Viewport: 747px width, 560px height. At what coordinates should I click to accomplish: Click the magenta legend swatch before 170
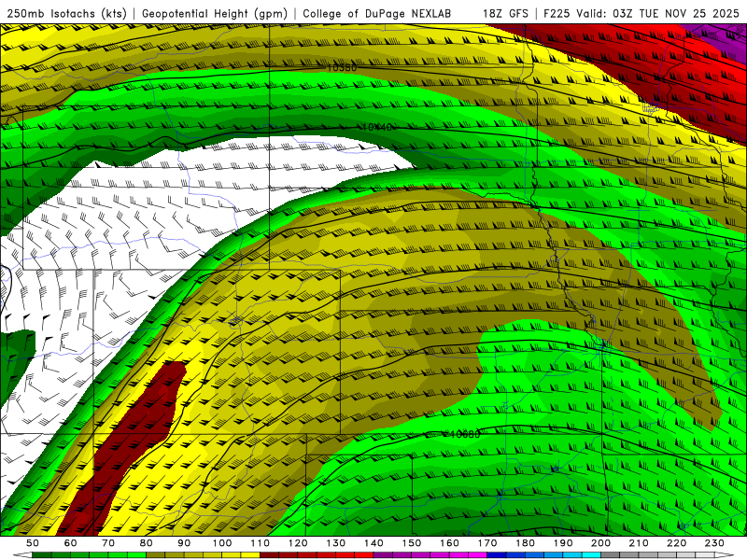[x=478, y=555]
